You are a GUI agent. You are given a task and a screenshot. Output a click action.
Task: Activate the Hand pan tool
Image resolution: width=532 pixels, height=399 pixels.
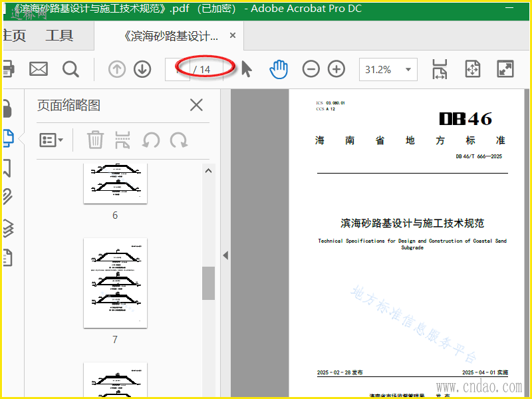[279, 69]
